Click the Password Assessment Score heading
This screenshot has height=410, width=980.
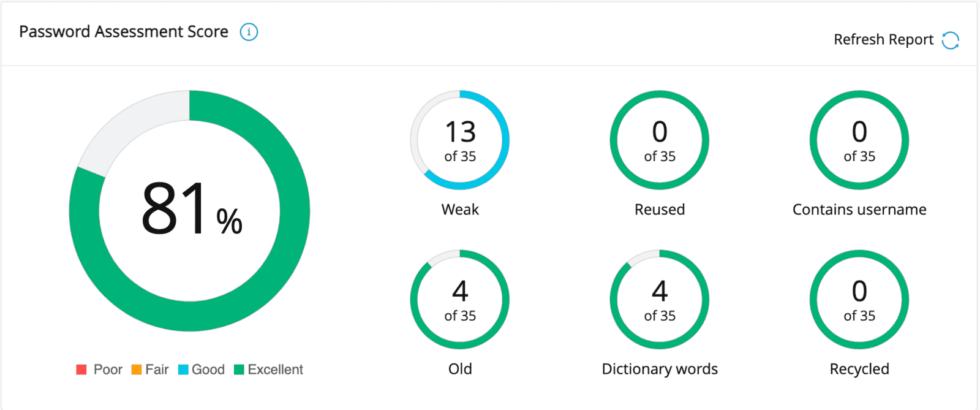[x=124, y=32]
